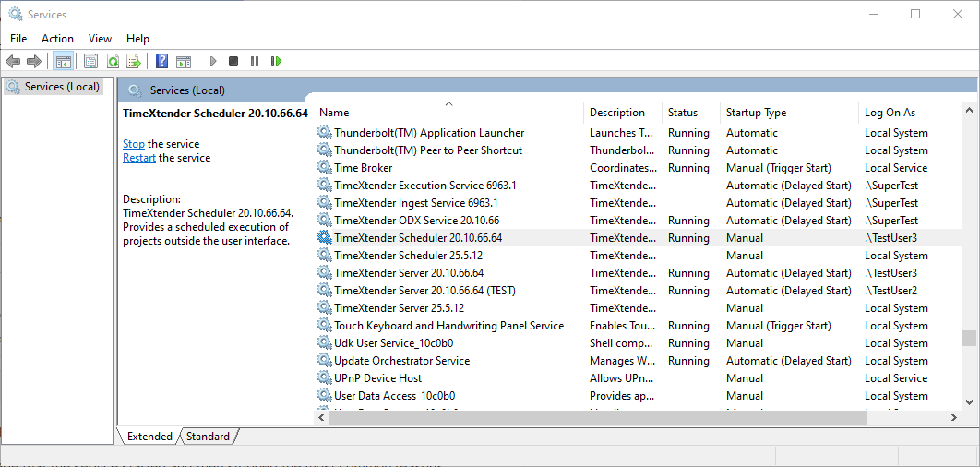980x467 pixels.
Task: Click gear icon of Touch Keyboard and Handwriting Panel Service
Action: tap(324, 325)
